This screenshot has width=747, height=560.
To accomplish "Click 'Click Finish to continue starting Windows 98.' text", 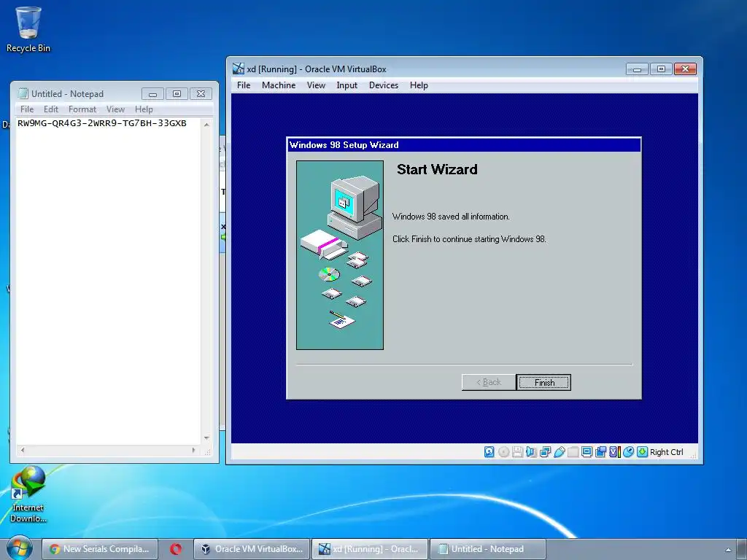I will [x=469, y=239].
